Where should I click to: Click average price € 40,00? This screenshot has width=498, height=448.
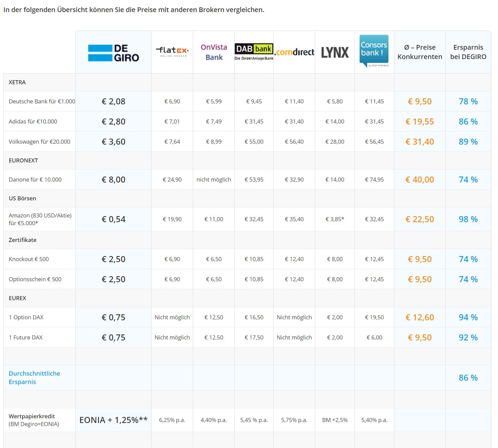pos(420,180)
